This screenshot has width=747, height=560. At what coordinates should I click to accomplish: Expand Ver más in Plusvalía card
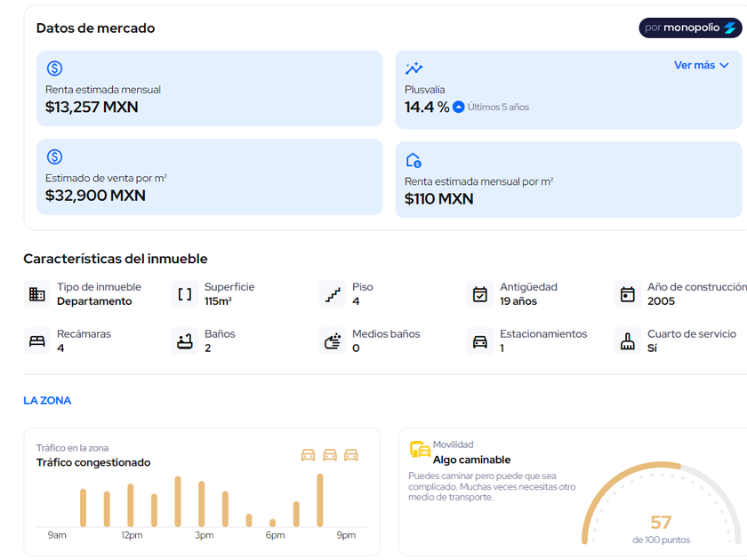[x=701, y=65]
